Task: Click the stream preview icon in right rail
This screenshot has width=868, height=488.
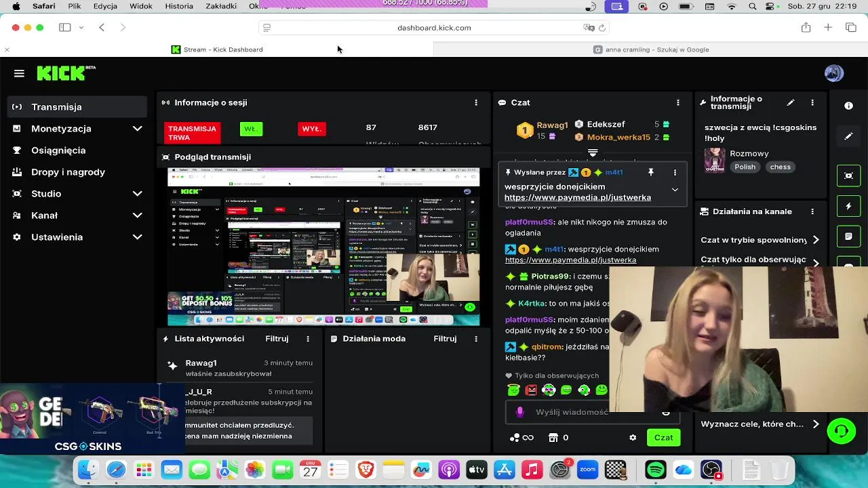Action: point(848,176)
